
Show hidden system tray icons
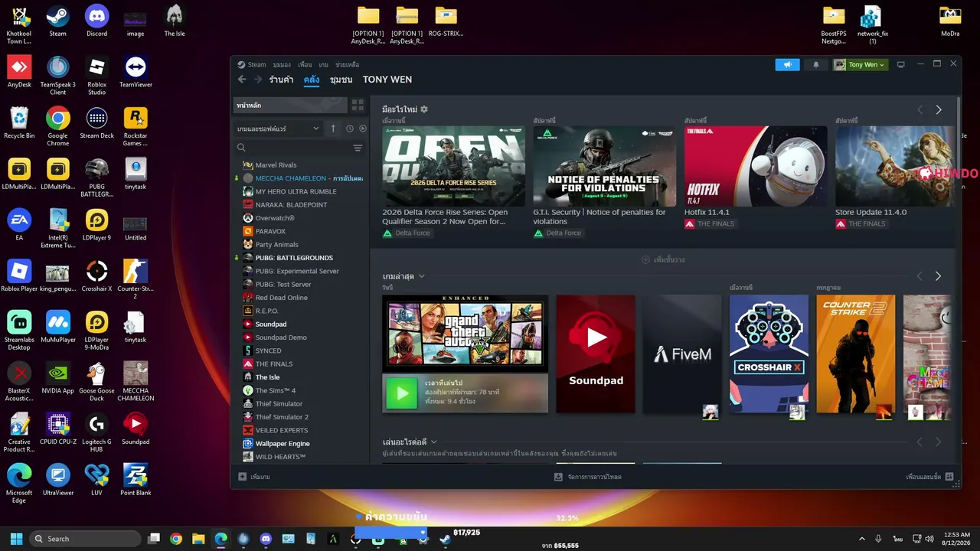(x=862, y=539)
